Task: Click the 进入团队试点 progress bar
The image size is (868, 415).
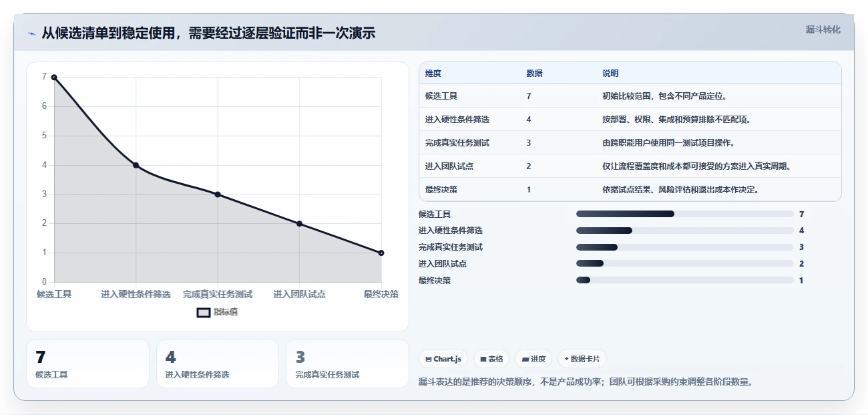Action: point(684,264)
